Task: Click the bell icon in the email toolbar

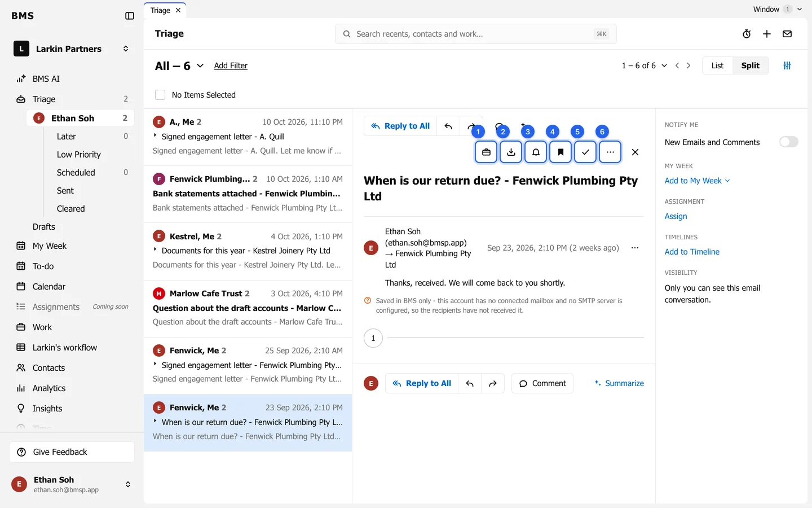Action: [x=536, y=152]
